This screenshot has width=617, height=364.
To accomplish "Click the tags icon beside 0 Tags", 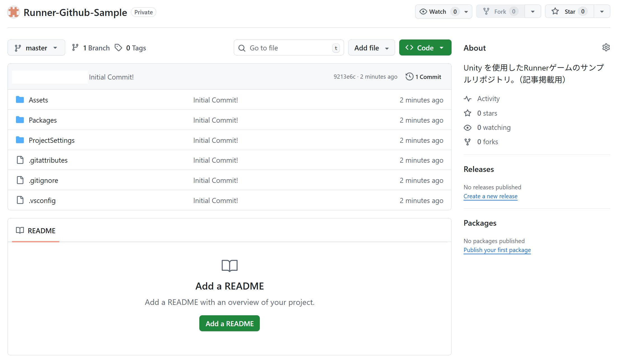I will [119, 48].
